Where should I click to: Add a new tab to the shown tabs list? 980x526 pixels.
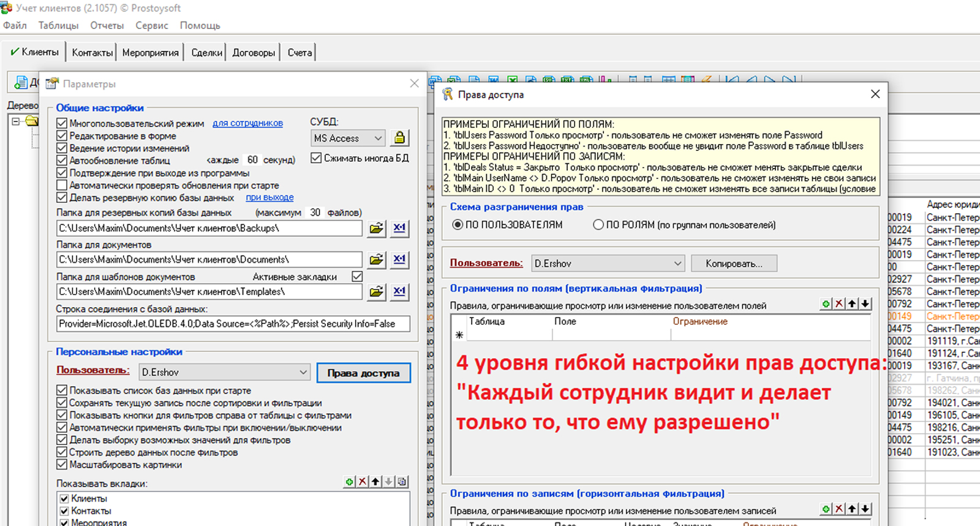[x=349, y=482]
